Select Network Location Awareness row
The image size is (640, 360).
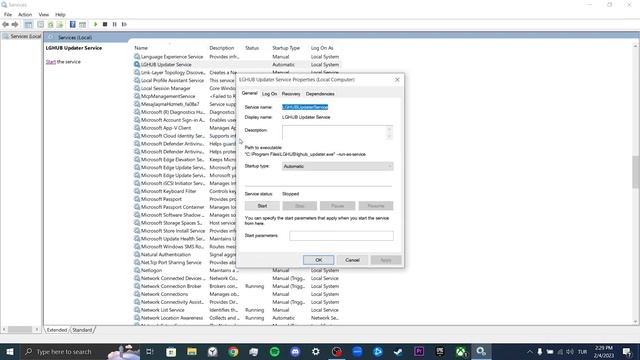(237, 318)
